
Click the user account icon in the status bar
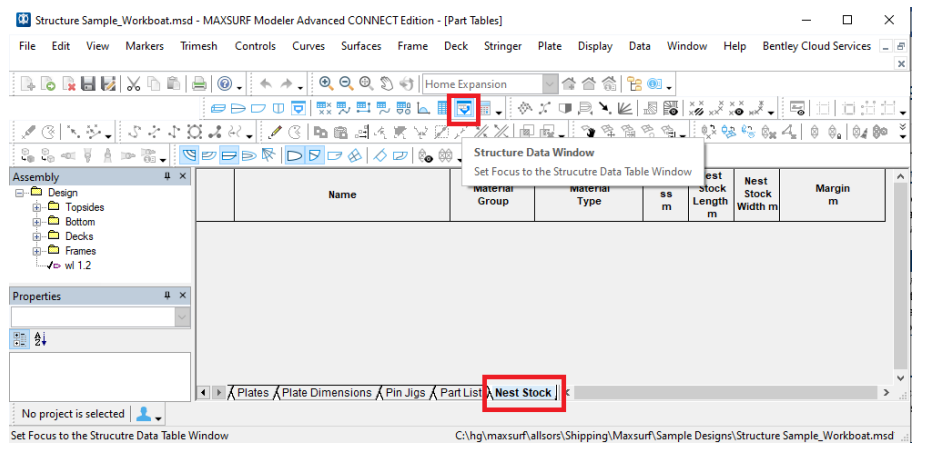(x=143, y=414)
